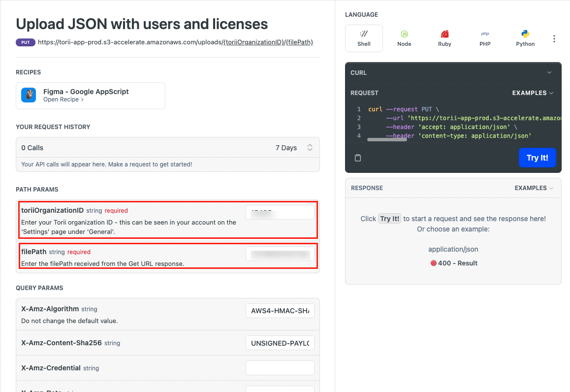Click code line 3 accept header

(x=451, y=127)
